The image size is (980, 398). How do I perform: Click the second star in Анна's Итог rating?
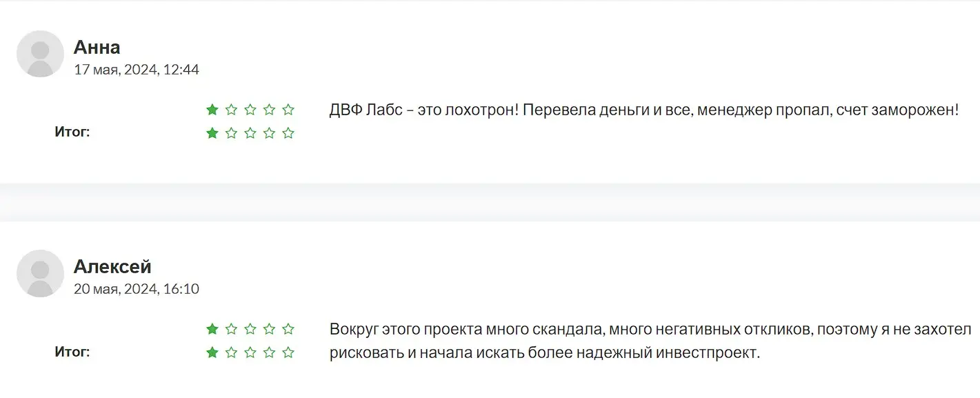231,133
